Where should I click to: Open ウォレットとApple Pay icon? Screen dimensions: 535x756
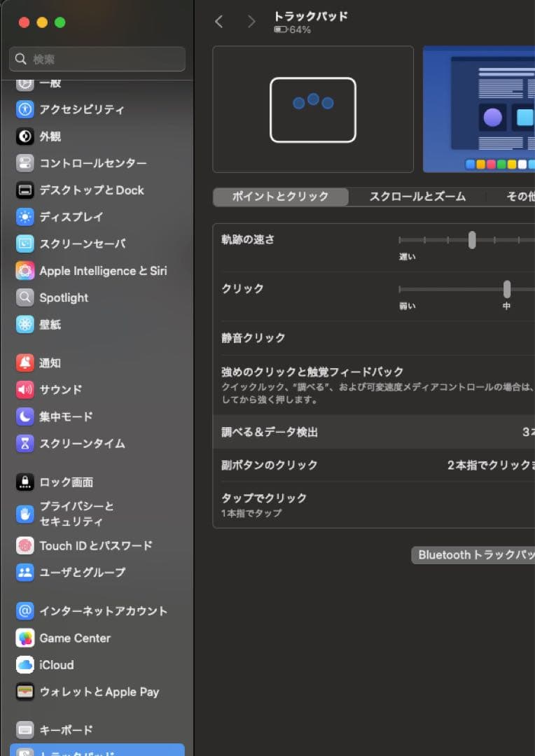pos(25,692)
